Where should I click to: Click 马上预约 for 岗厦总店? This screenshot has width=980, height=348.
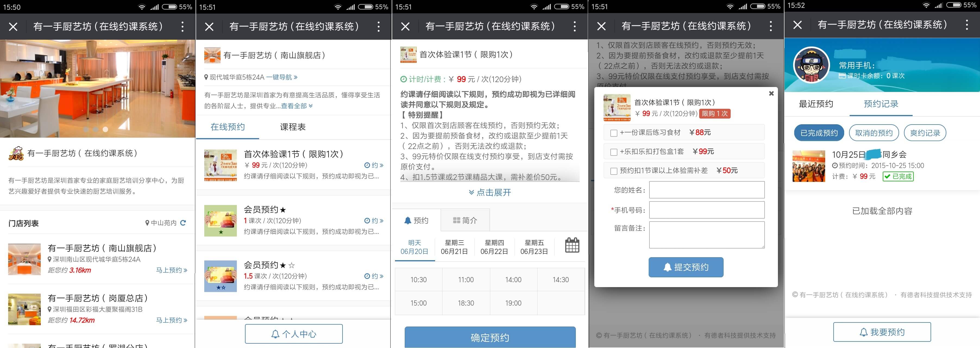[172, 320]
